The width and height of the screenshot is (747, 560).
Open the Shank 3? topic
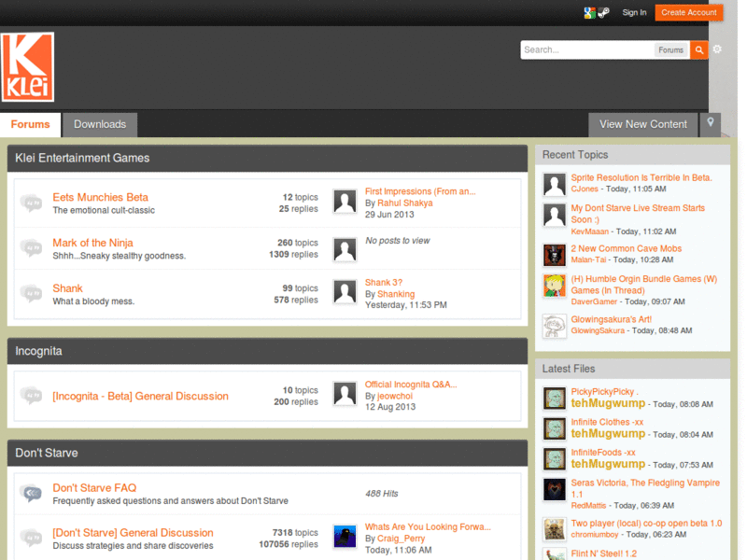[x=384, y=283]
